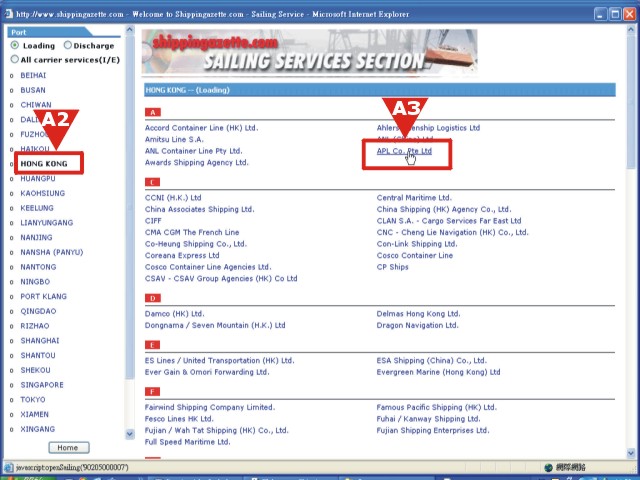Open the QINGDAO port link
Viewport: 640px width, 480px height.
[38, 311]
